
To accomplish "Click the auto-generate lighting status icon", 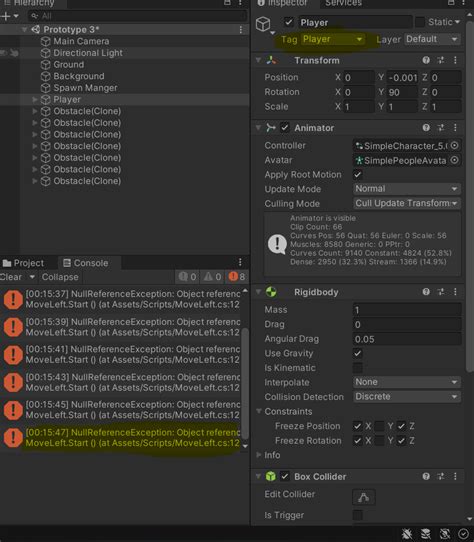I will (444, 534).
